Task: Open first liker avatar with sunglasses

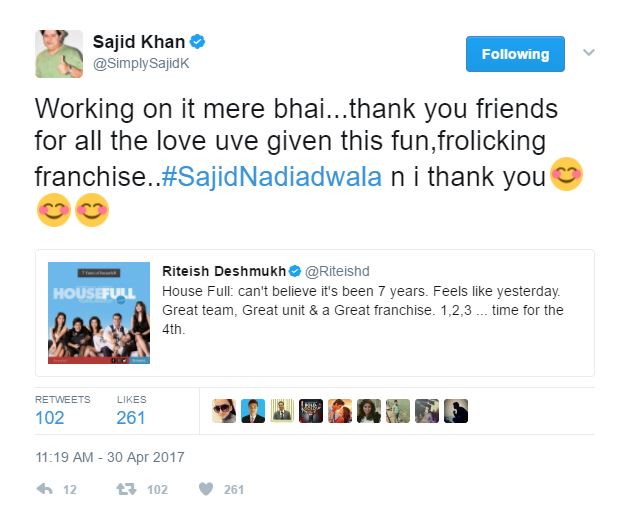Action: (x=224, y=411)
